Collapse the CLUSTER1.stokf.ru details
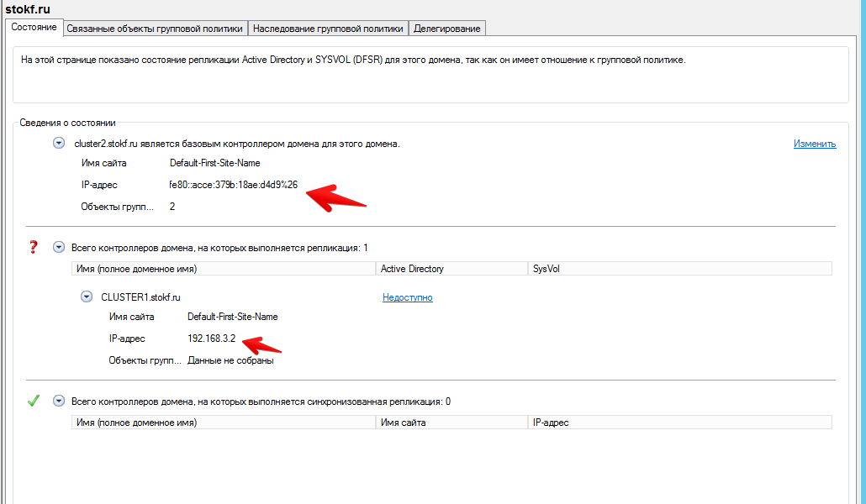 click(87, 297)
